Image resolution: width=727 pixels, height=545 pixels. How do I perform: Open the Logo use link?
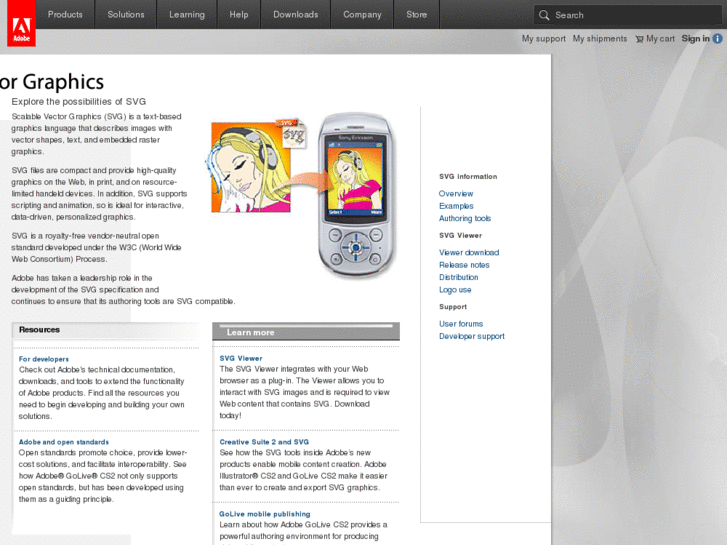[455, 290]
